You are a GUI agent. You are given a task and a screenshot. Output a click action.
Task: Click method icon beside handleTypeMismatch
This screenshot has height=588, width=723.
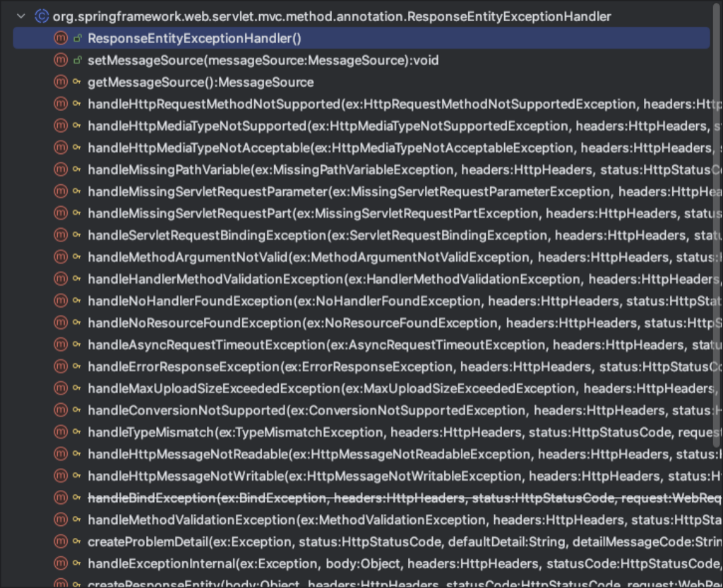click(61, 432)
